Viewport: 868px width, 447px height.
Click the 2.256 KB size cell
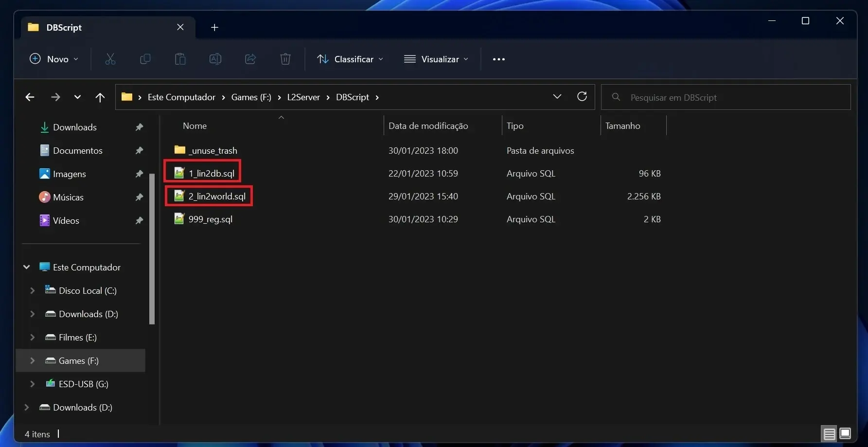[644, 197]
